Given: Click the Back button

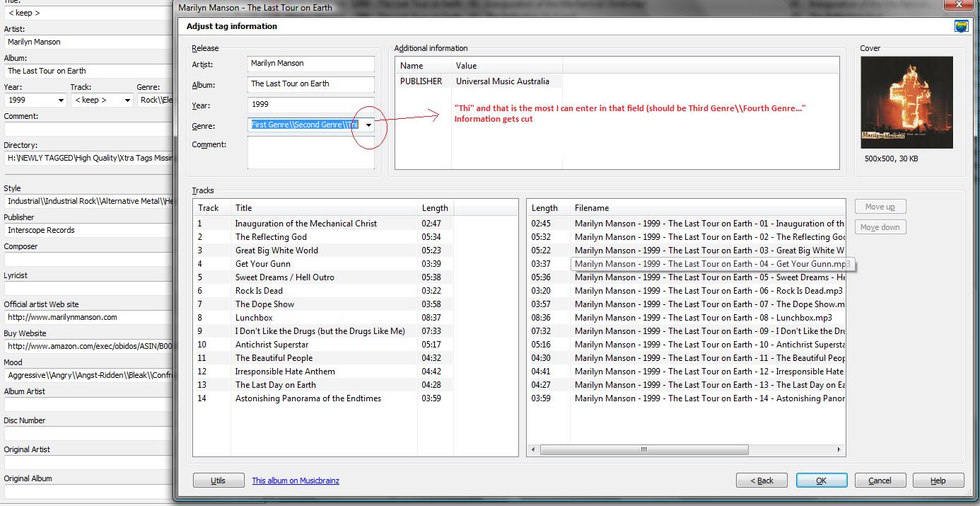Looking at the screenshot, I should point(762,481).
